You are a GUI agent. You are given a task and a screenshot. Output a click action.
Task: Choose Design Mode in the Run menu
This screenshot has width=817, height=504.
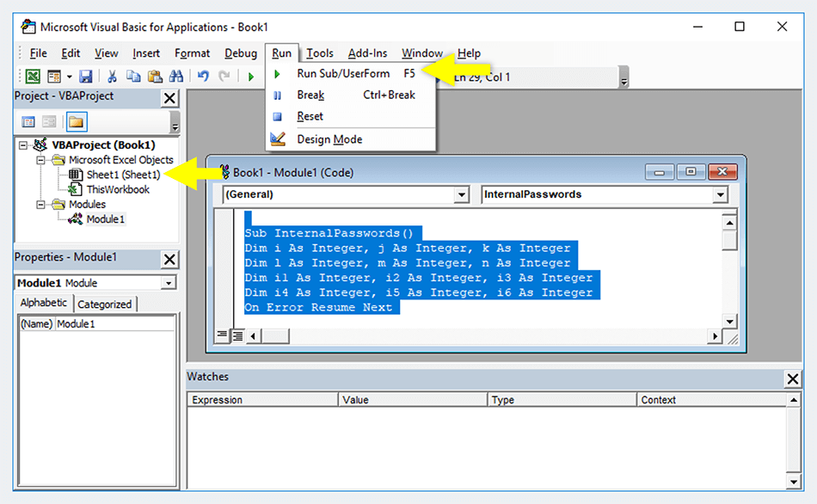pos(350,139)
